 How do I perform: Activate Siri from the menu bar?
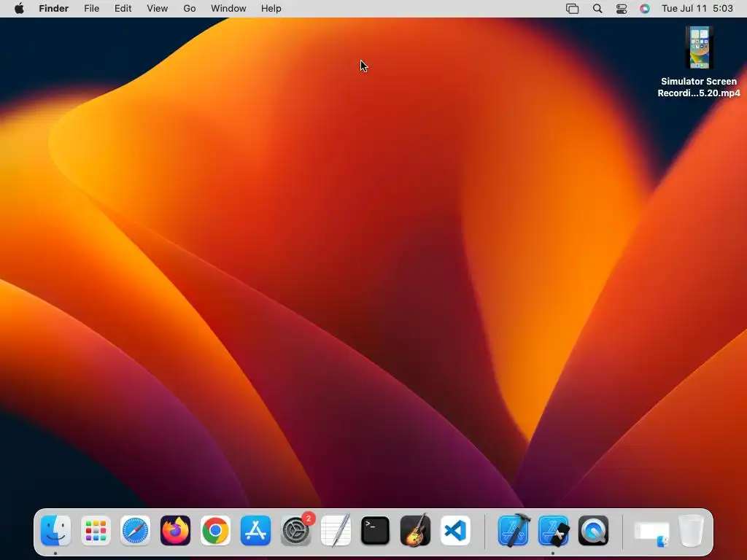pos(645,9)
